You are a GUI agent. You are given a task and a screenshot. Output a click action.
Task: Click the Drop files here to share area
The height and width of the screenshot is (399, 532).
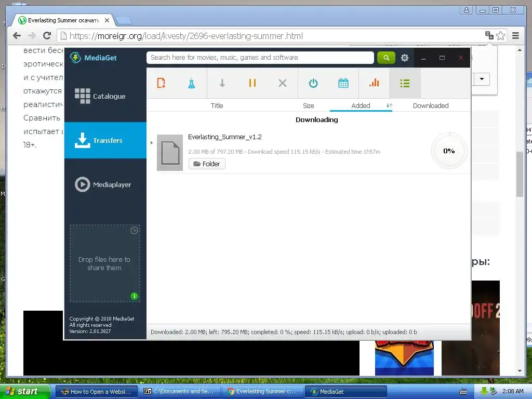pyautogui.click(x=104, y=263)
